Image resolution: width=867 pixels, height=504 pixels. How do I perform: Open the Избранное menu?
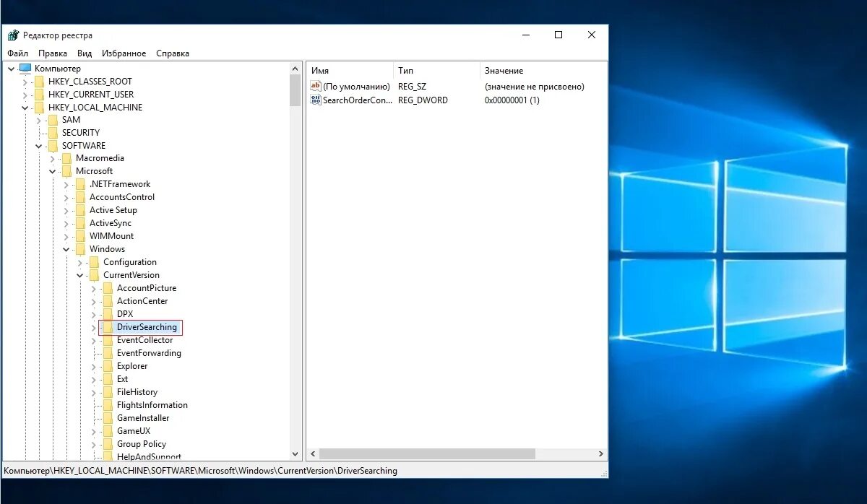click(124, 53)
